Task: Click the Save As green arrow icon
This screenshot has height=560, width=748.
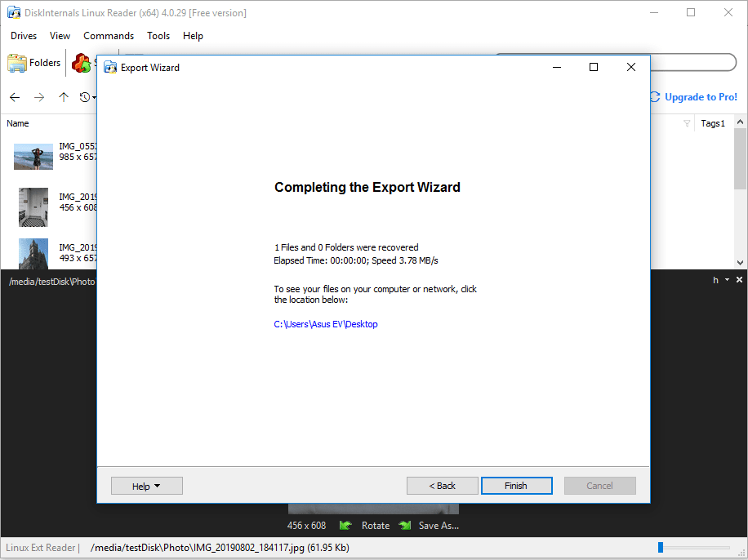Action: click(404, 526)
